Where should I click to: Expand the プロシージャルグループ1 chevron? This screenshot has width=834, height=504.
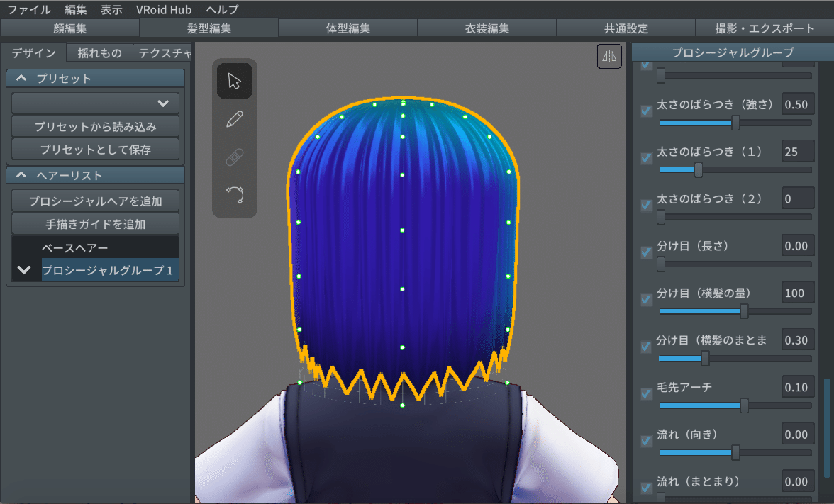(24, 269)
